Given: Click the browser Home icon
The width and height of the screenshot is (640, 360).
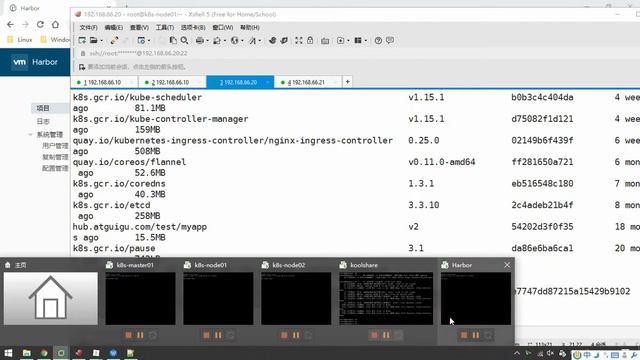Looking at the screenshot, I should [x=55, y=24].
